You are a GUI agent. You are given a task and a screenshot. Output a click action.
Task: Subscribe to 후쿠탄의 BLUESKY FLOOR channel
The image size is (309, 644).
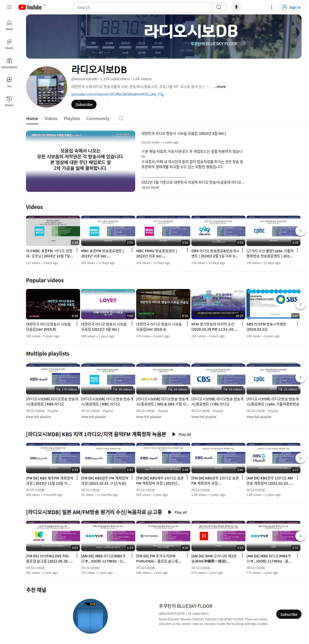(x=289, y=614)
